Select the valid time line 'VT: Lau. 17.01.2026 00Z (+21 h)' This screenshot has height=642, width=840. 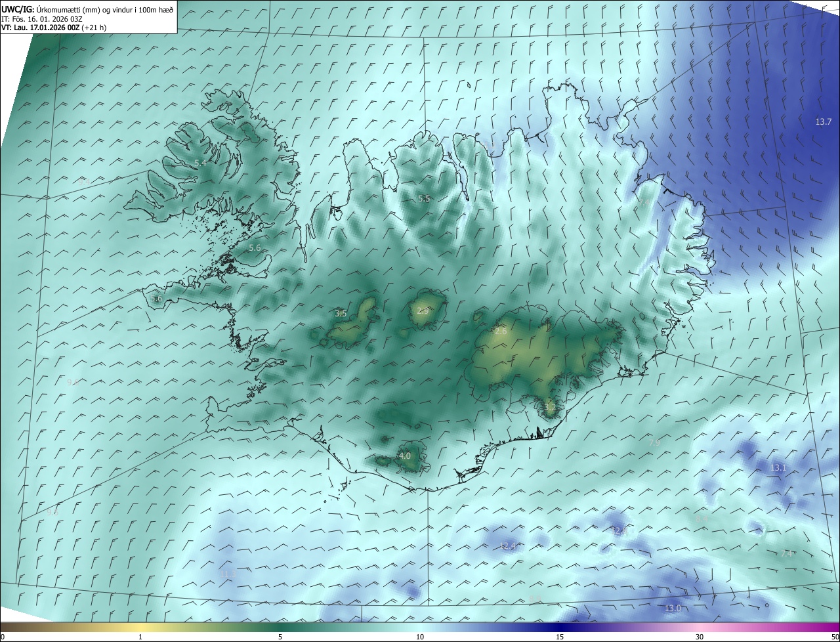point(54,28)
